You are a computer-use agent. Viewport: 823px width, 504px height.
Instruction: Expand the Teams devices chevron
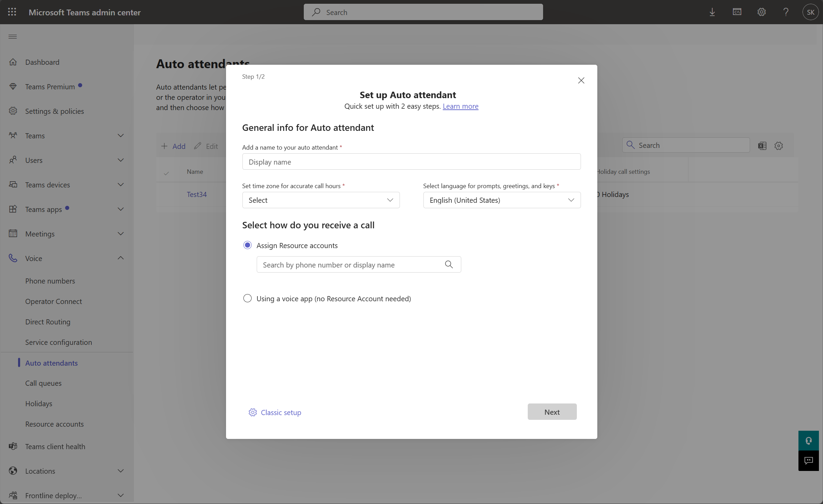121,185
